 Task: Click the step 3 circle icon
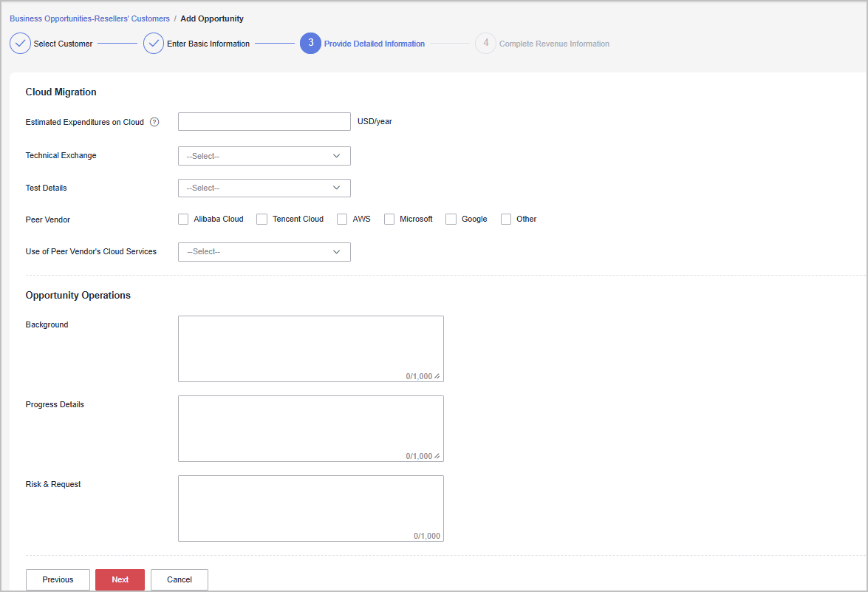[x=310, y=44]
